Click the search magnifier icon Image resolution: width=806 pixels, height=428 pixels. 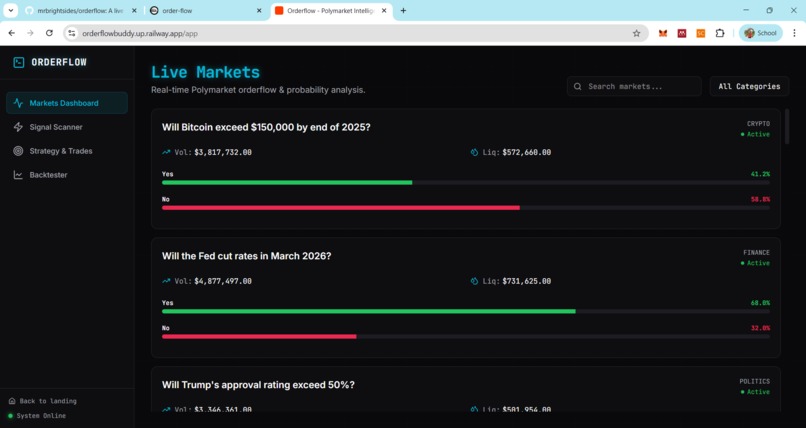(578, 86)
